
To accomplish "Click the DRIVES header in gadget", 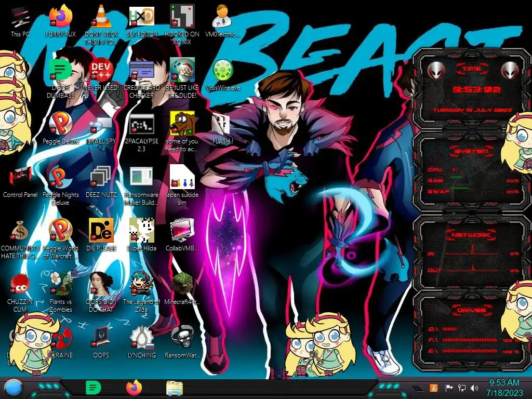I will pyautogui.click(x=471, y=310).
